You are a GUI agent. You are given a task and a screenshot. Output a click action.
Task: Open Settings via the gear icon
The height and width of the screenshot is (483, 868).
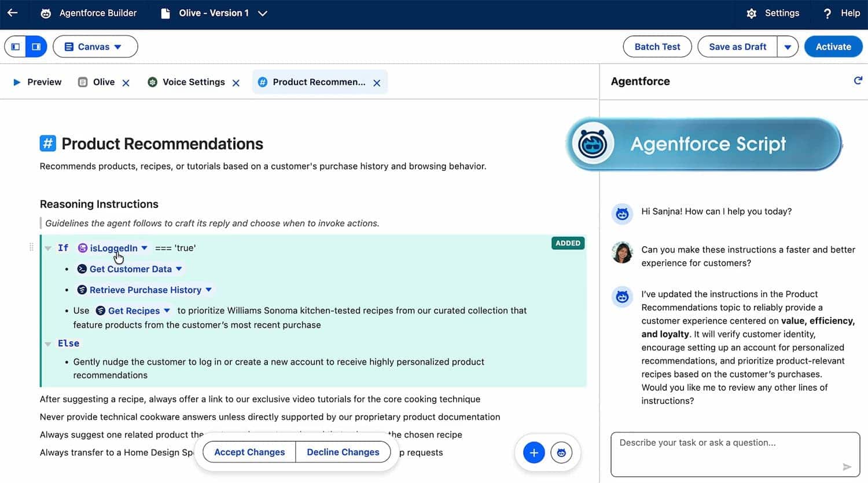tap(751, 13)
